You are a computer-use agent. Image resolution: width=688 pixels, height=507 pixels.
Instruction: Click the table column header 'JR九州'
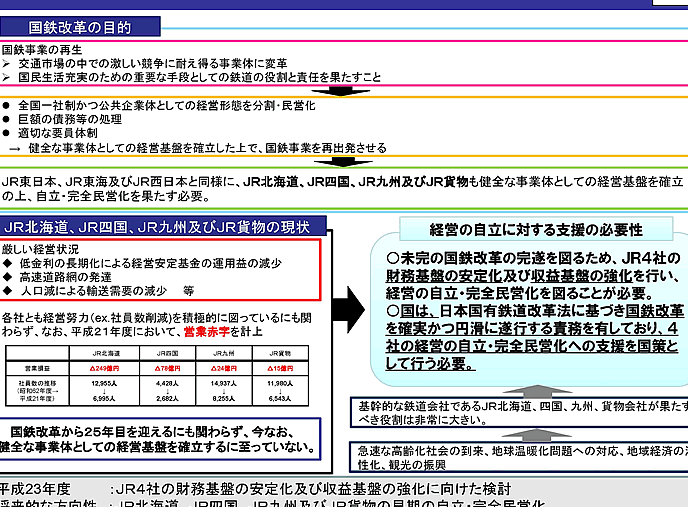224,353
